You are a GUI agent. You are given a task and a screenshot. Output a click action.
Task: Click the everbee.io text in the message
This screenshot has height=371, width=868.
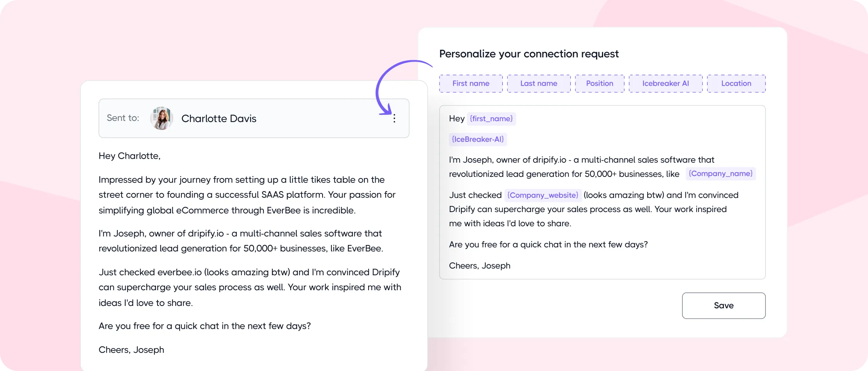pos(180,272)
